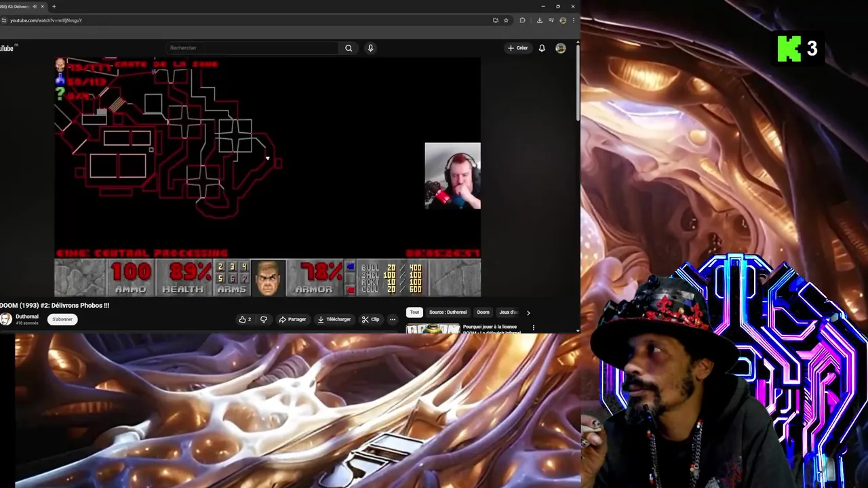Open YouTube notifications bell
868x488 pixels.
coord(542,48)
